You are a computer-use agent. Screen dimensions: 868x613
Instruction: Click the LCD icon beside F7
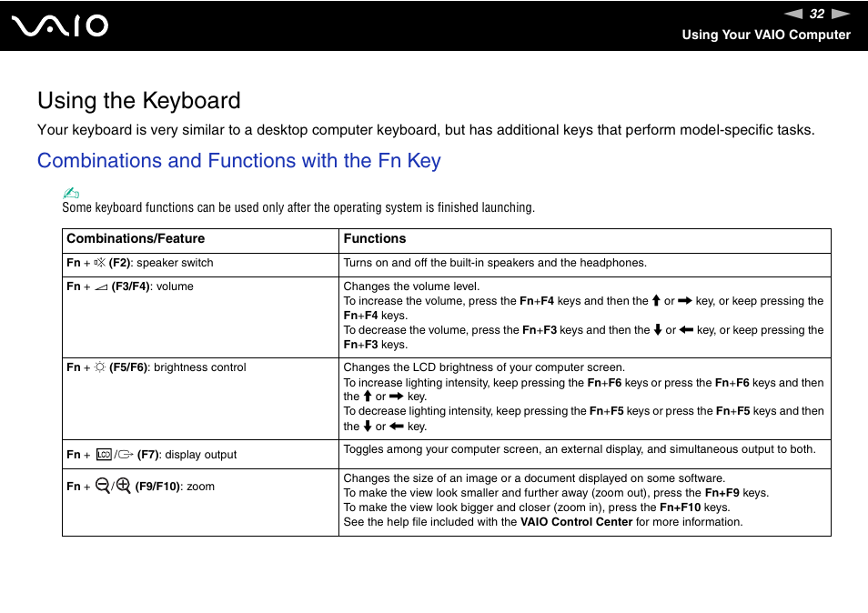point(104,454)
